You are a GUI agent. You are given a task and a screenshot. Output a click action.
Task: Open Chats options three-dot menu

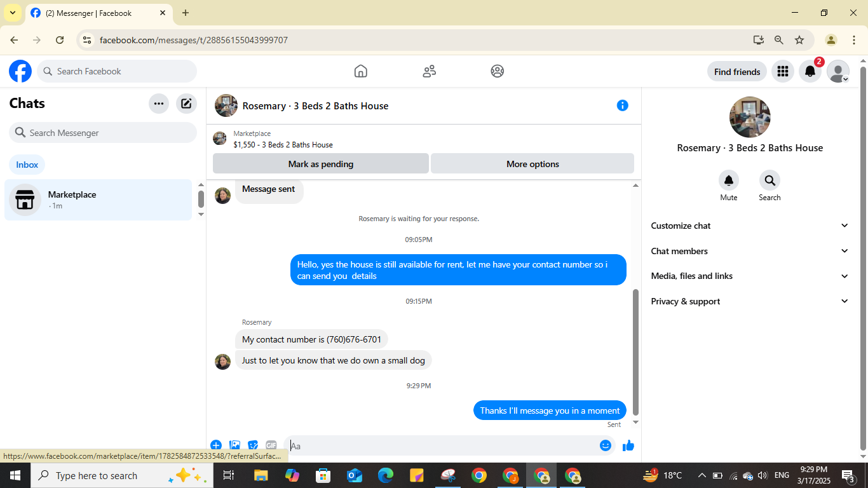pos(159,104)
